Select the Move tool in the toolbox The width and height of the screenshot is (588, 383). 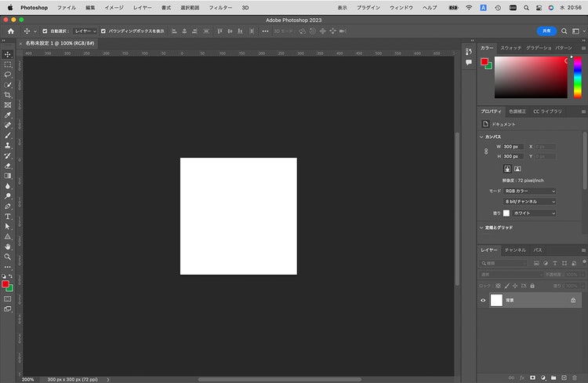8,54
